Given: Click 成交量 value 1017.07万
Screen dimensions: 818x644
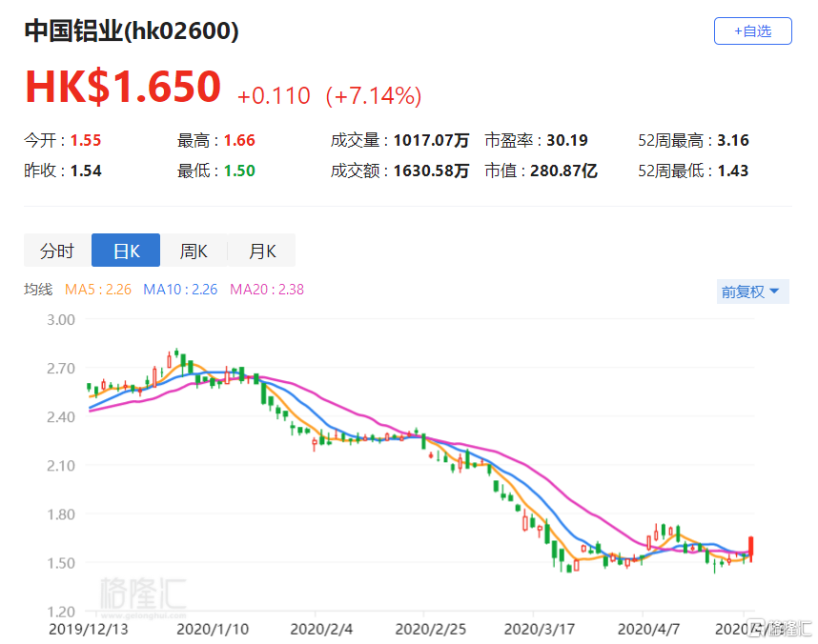Looking at the screenshot, I should pyautogui.click(x=431, y=140).
